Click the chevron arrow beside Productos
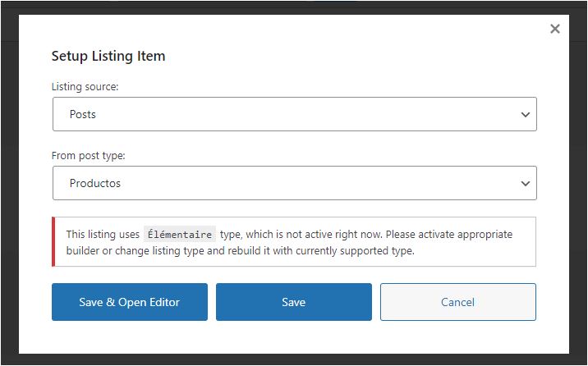The height and width of the screenshot is (366, 588). (526, 184)
